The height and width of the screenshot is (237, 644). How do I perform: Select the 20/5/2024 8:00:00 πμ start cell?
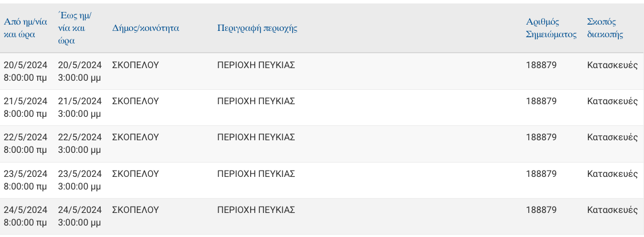pyautogui.click(x=25, y=72)
